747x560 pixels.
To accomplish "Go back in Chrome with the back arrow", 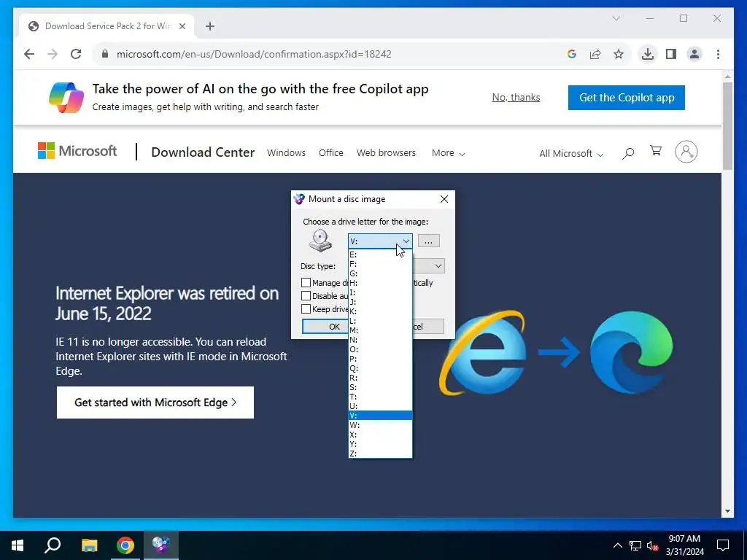I will coord(29,54).
